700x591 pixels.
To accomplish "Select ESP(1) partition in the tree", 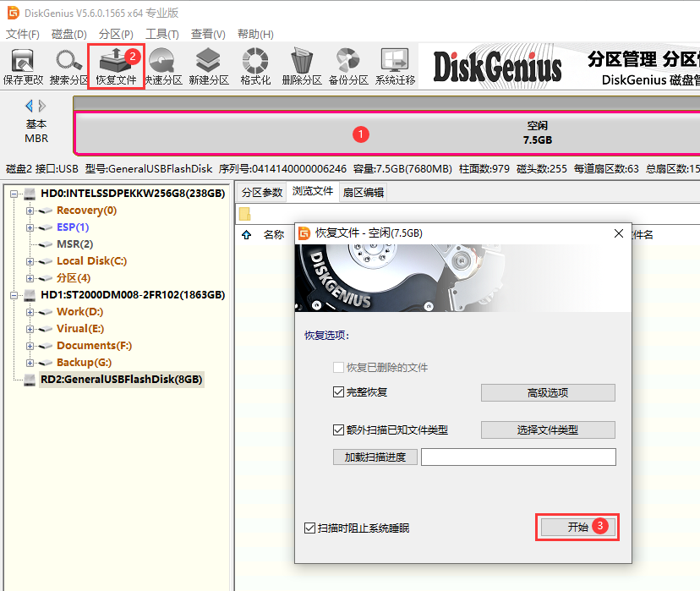I will tap(73, 227).
